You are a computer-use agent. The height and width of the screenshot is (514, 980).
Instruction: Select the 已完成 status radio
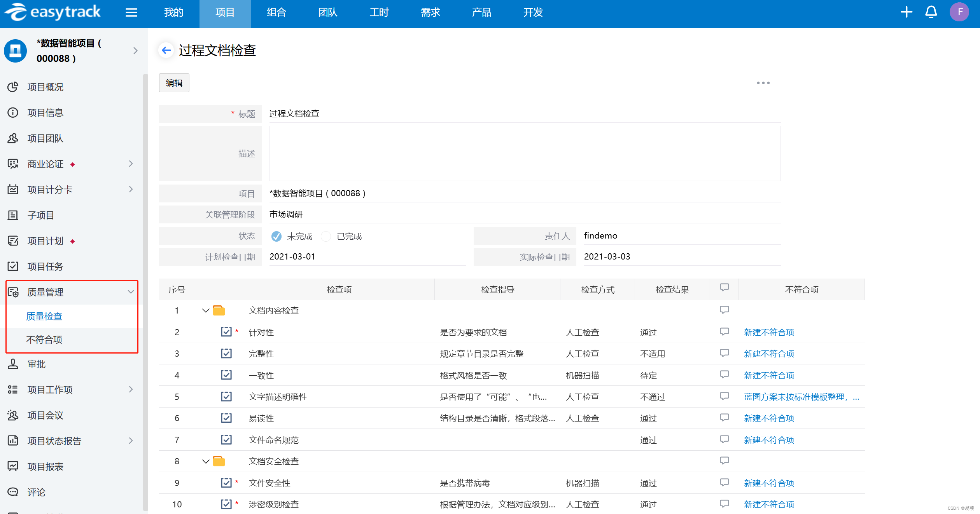click(326, 236)
